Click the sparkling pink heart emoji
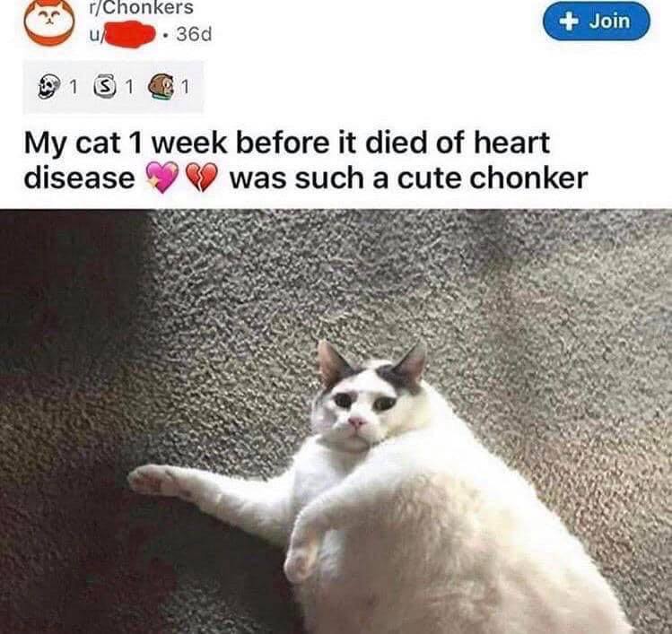 pyautogui.click(x=162, y=177)
